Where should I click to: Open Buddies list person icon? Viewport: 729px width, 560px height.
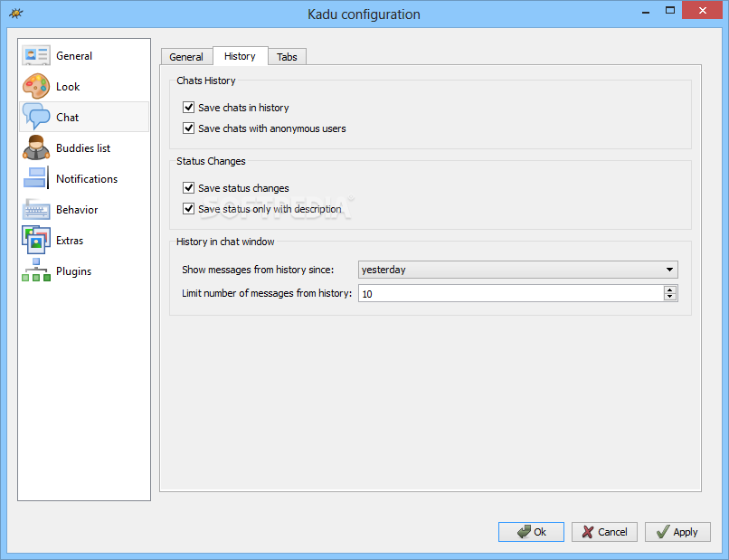click(x=36, y=147)
